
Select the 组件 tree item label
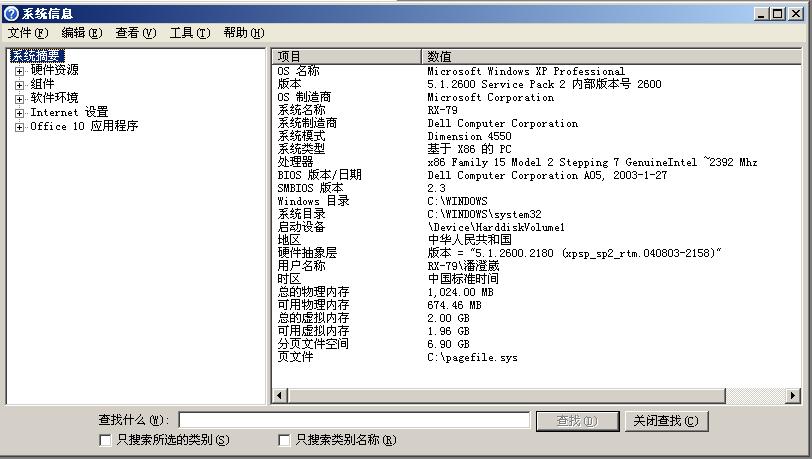click(42, 83)
